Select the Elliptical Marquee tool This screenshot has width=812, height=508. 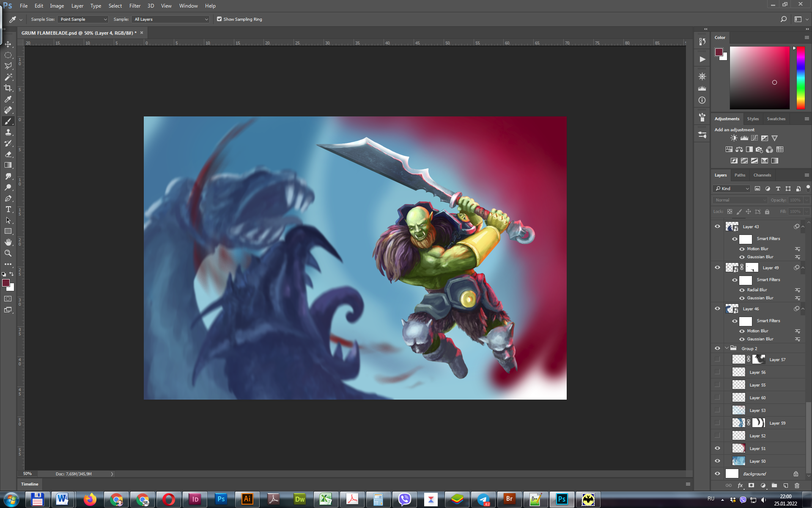(x=8, y=55)
